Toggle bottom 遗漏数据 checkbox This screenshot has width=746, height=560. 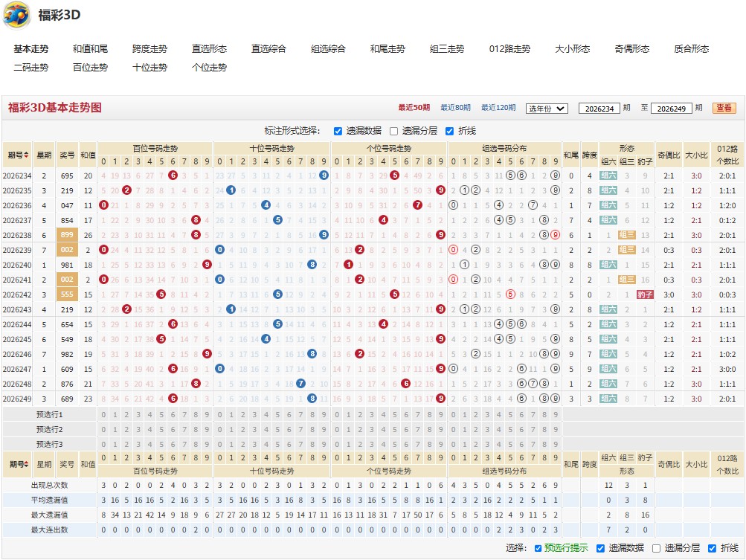600,549
